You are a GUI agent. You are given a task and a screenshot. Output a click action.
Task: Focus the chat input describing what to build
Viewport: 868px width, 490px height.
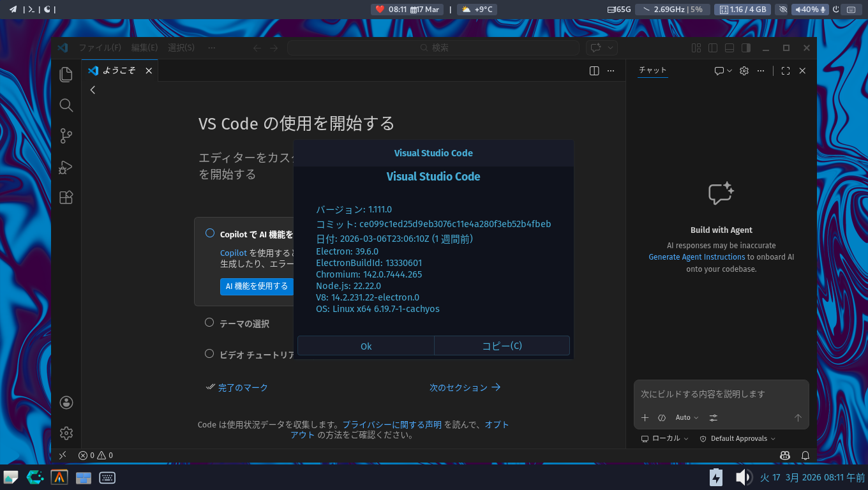(721, 394)
